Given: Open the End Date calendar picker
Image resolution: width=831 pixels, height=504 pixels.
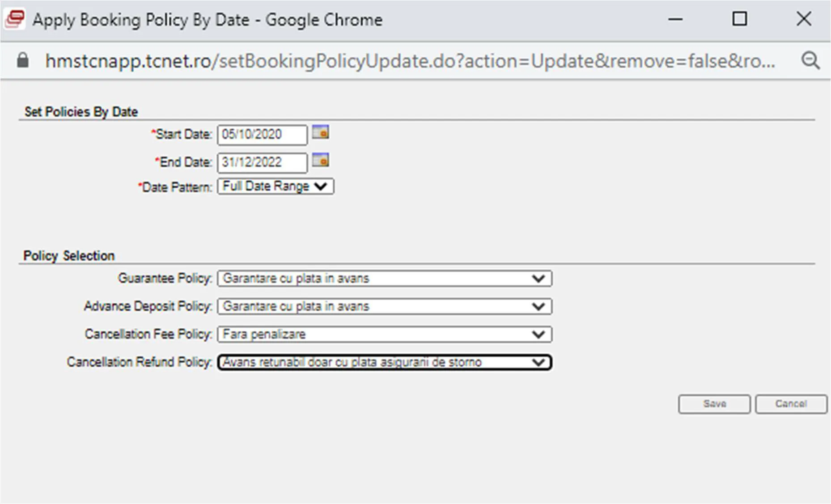Looking at the screenshot, I should [320, 160].
